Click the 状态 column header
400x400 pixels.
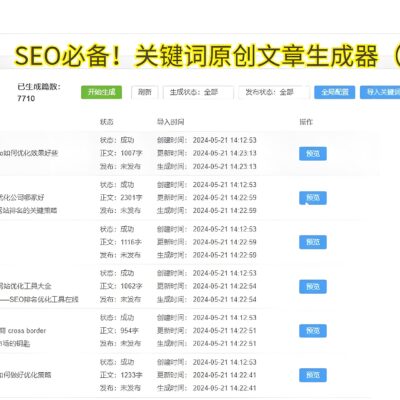pyautogui.click(x=107, y=122)
